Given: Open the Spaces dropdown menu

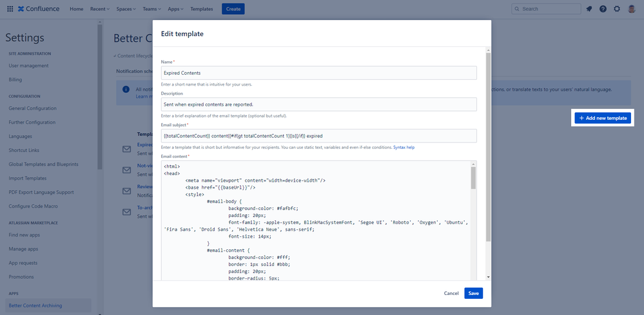Looking at the screenshot, I should coord(127,9).
